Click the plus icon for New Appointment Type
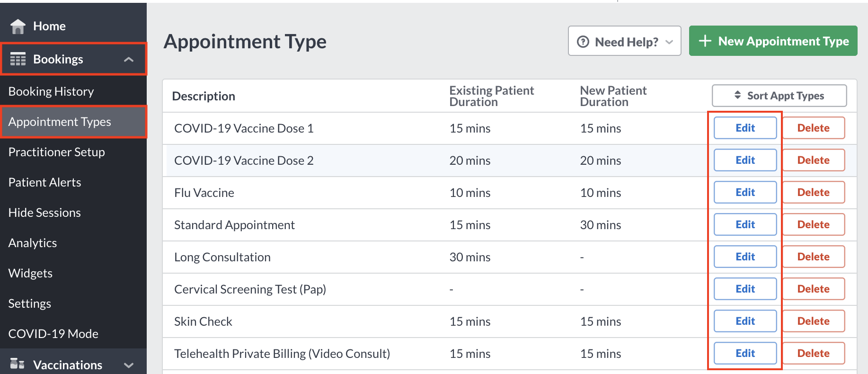This screenshot has width=868, height=374. pyautogui.click(x=705, y=41)
